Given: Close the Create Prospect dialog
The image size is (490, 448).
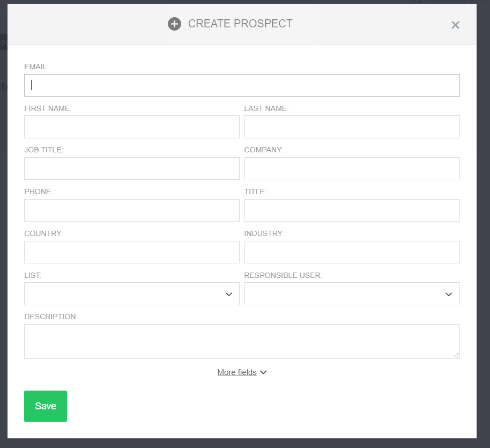Looking at the screenshot, I should [x=455, y=25].
